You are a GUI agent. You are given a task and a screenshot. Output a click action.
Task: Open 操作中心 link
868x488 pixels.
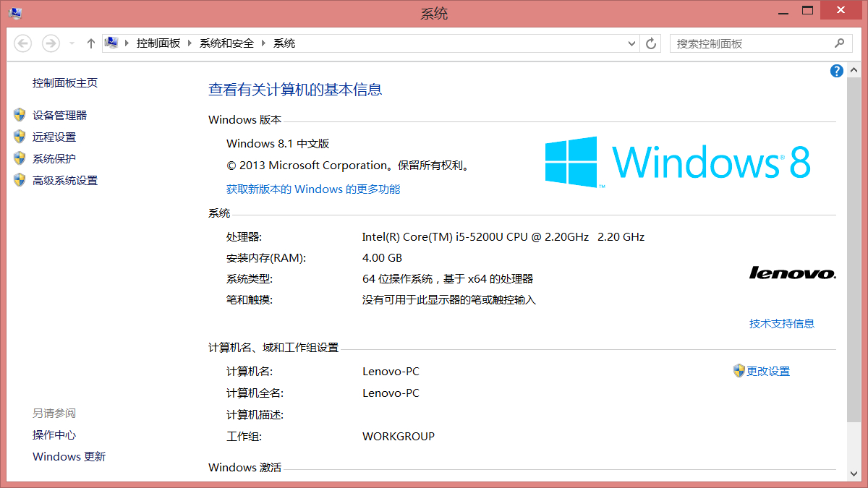[x=54, y=435]
